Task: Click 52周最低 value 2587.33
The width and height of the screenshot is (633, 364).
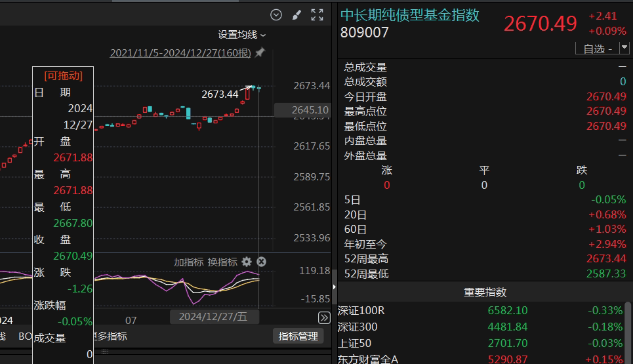Action: click(x=606, y=273)
